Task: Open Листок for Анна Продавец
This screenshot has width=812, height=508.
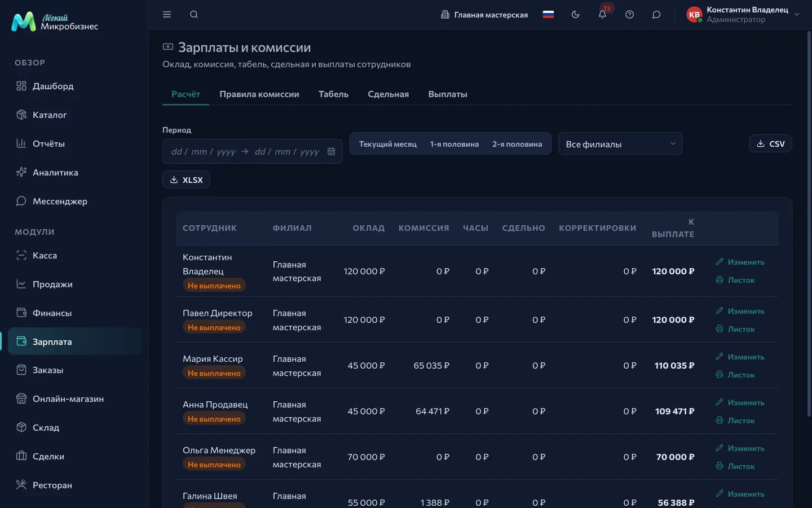Action: pyautogui.click(x=735, y=421)
